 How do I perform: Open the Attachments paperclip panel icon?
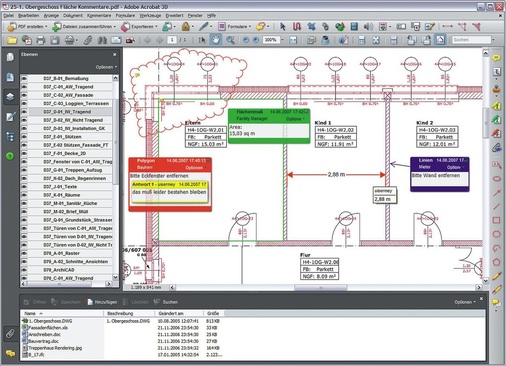[10, 334]
